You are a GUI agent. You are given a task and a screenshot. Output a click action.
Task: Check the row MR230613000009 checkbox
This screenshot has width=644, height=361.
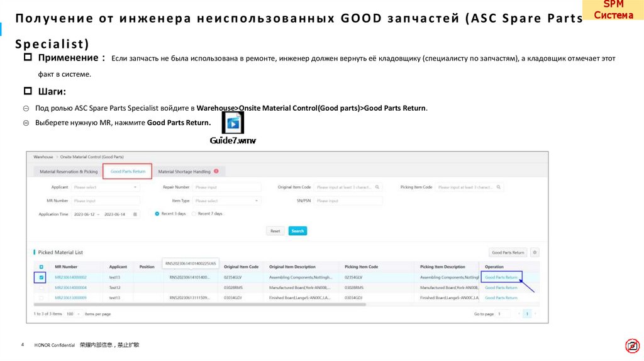pyautogui.click(x=41, y=297)
